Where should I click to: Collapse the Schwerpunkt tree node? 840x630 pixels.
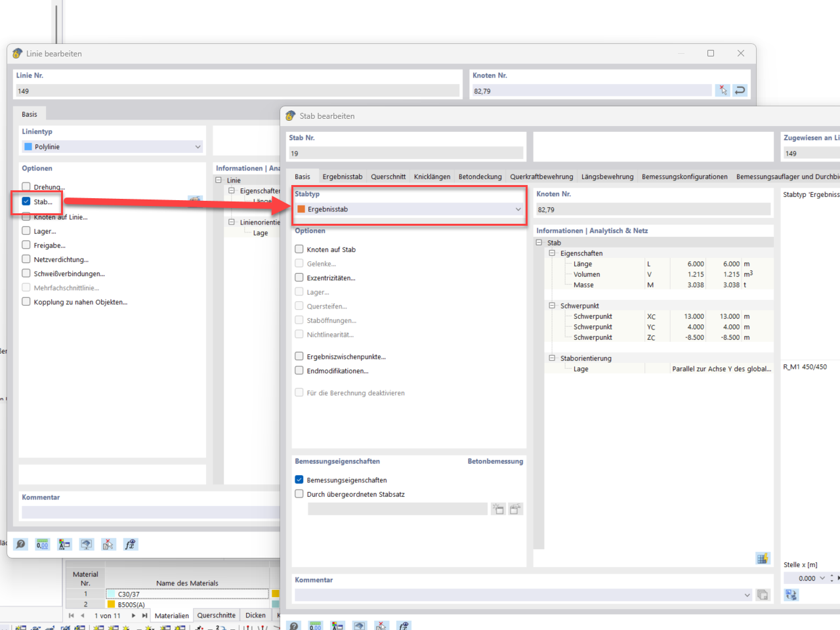[551, 305]
